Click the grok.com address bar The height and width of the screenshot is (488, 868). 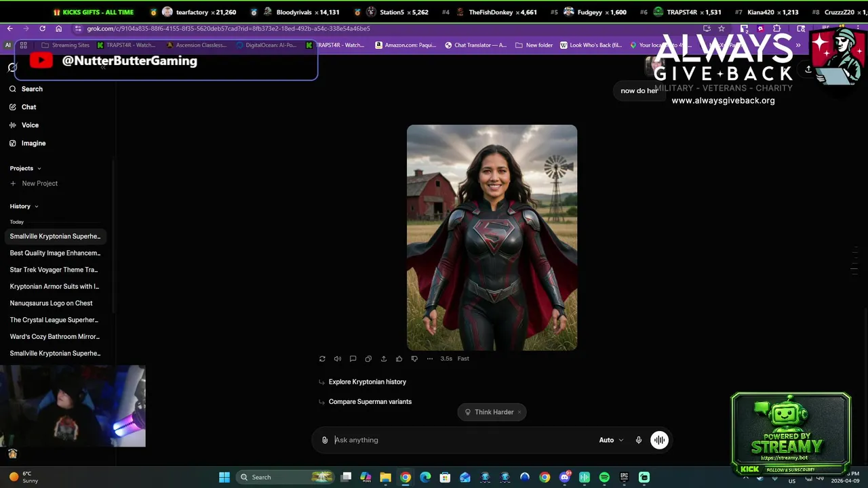[380, 28]
